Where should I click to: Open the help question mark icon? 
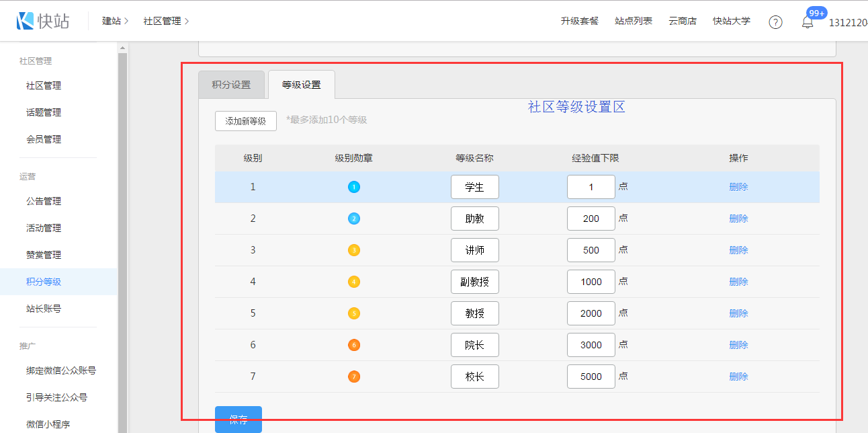pyautogui.click(x=775, y=22)
